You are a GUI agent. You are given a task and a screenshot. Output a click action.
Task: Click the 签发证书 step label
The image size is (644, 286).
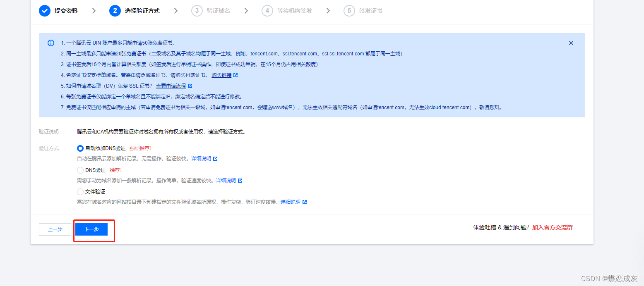(371, 11)
